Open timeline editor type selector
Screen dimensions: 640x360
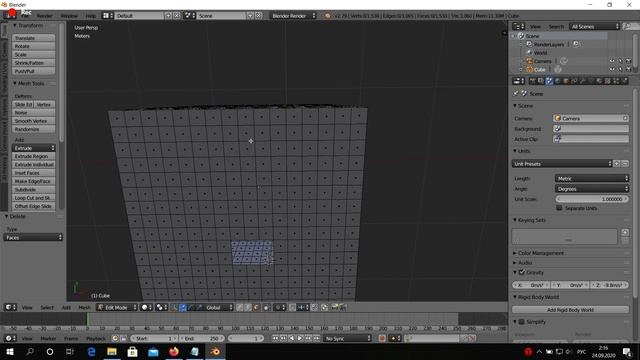[10, 338]
